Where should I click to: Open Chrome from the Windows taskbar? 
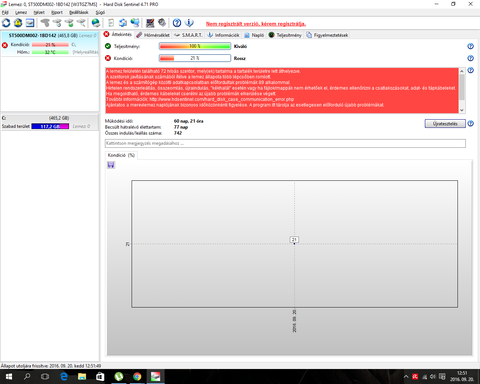[137, 377]
